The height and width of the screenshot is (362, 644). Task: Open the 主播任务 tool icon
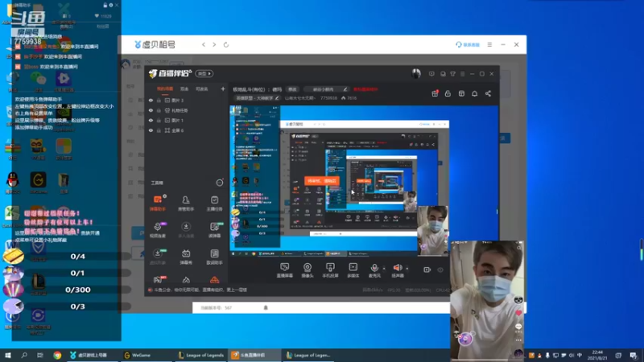click(x=214, y=203)
